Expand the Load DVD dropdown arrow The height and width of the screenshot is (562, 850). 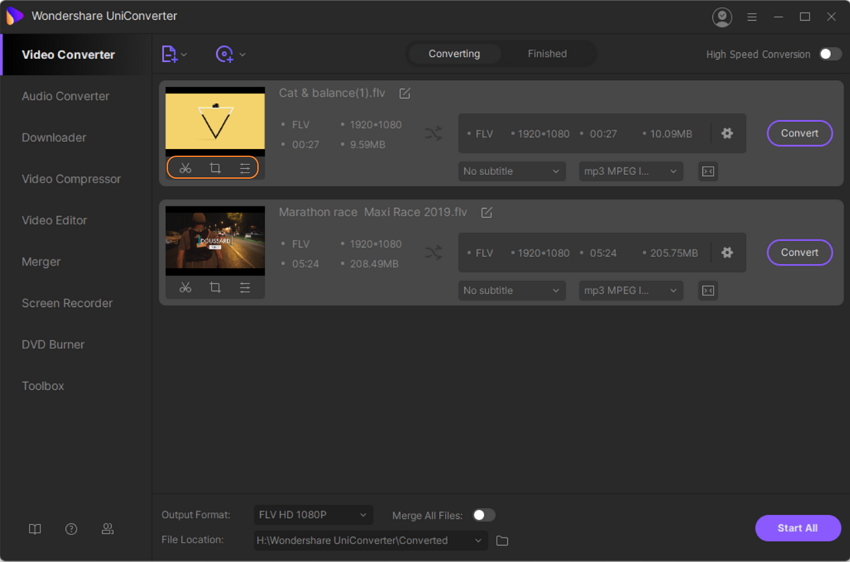point(242,54)
